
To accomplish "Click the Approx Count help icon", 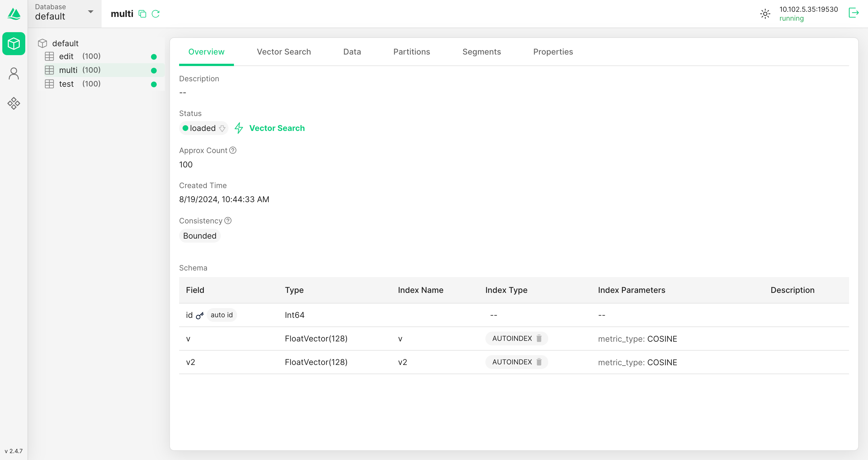I will (233, 150).
